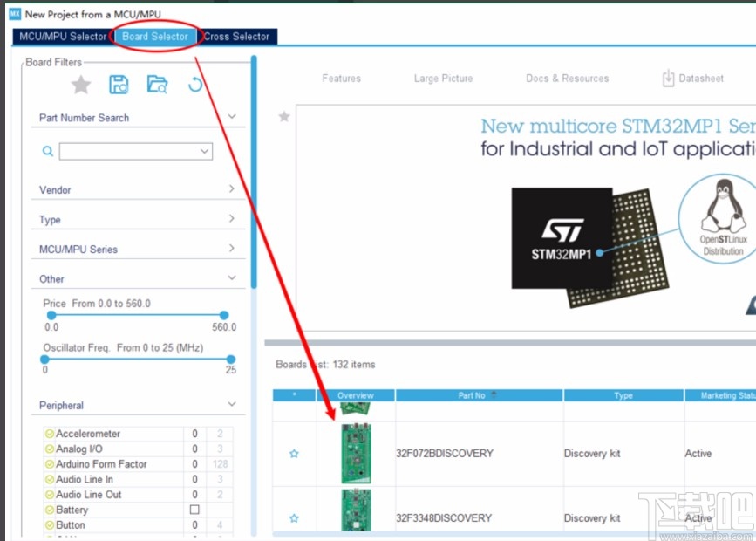Viewport: 756px width, 541px height.
Task: Open the Features tab
Action: pos(341,79)
